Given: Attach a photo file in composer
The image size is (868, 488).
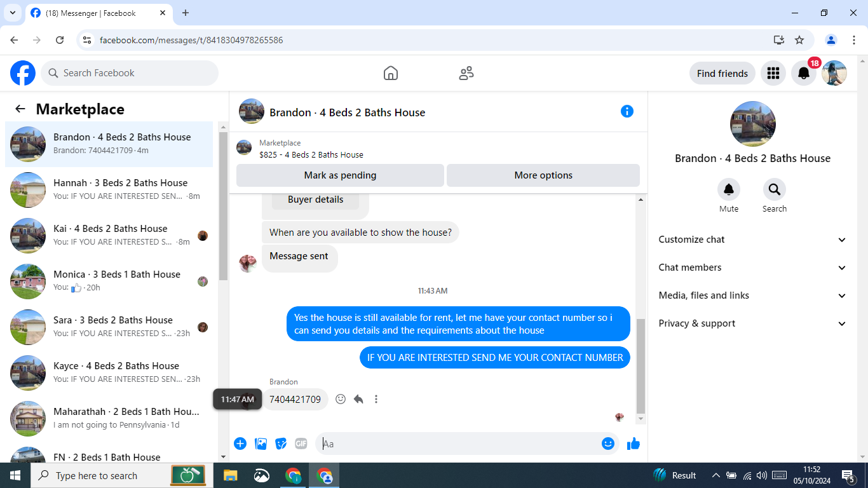Looking at the screenshot, I should click(261, 444).
